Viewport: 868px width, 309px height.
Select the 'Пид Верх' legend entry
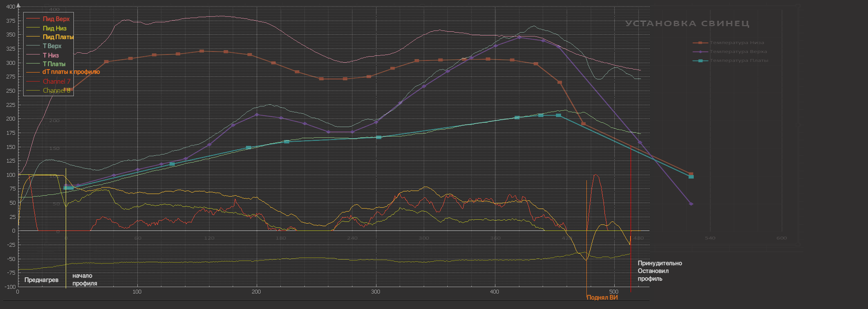tap(48, 19)
